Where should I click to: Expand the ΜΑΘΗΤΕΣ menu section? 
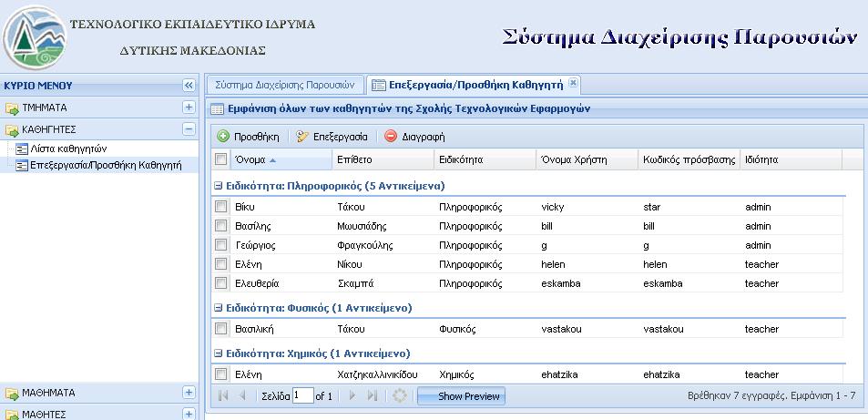189,414
